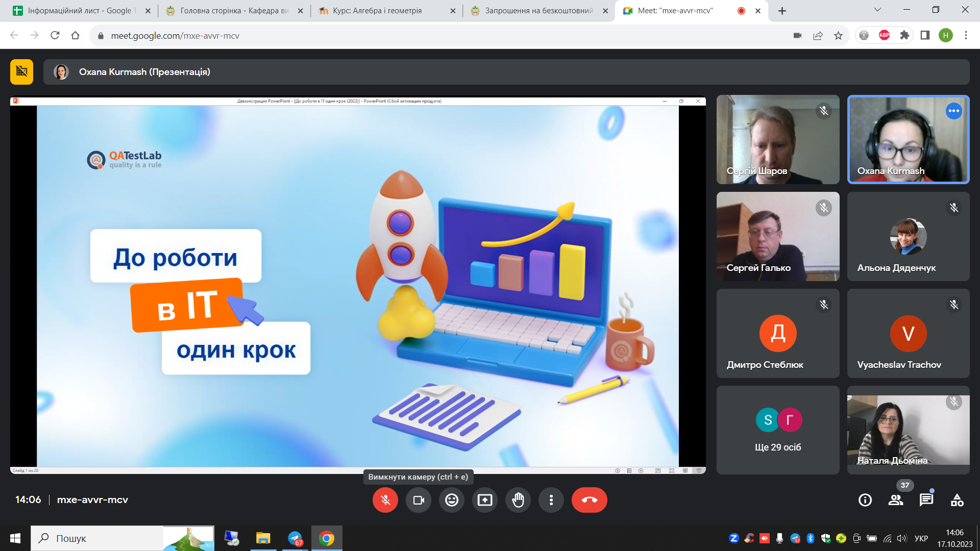Expand Chrome tab search chevron
980x551 pixels.
coord(877,10)
